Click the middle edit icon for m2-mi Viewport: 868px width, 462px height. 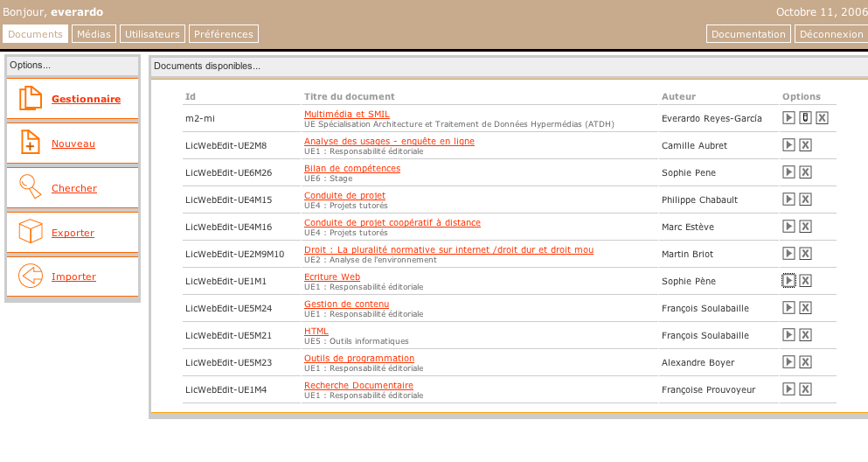[805, 118]
